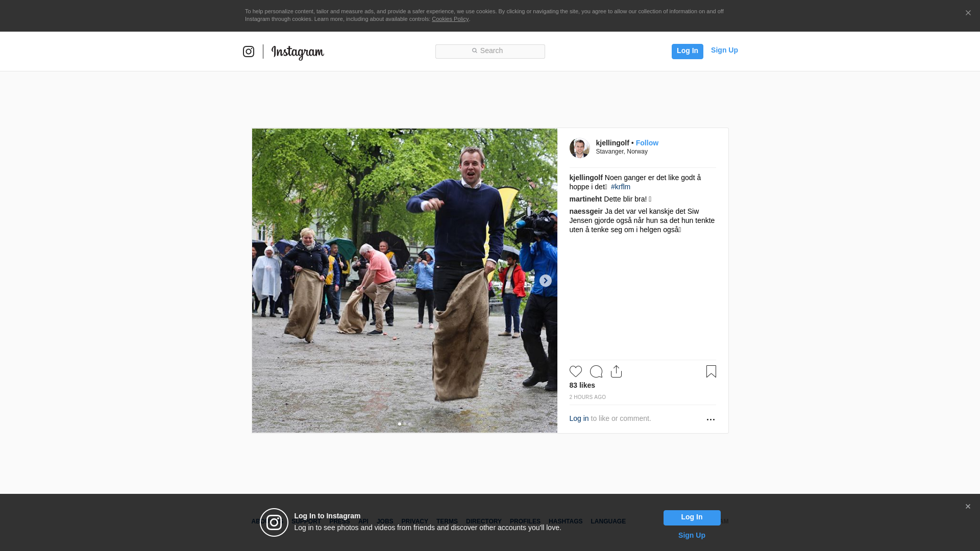980x551 pixels.
Task: Open the kjellingolf profile avatar
Action: 579,148
